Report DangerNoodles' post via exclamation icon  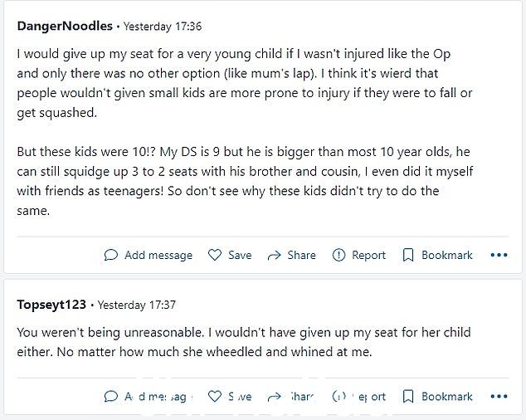tap(338, 255)
